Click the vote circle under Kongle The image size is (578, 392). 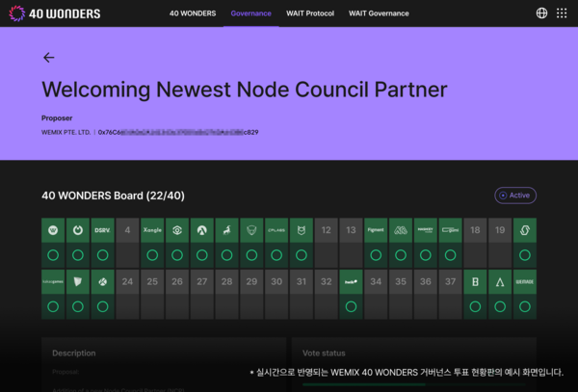(x=152, y=255)
